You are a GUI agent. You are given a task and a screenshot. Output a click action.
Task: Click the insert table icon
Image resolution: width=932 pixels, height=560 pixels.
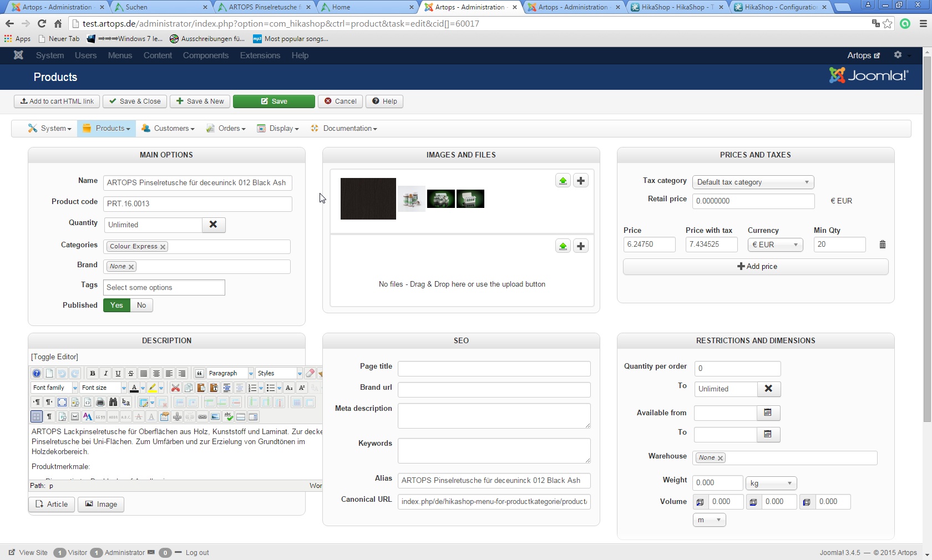click(x=144, y=402)
